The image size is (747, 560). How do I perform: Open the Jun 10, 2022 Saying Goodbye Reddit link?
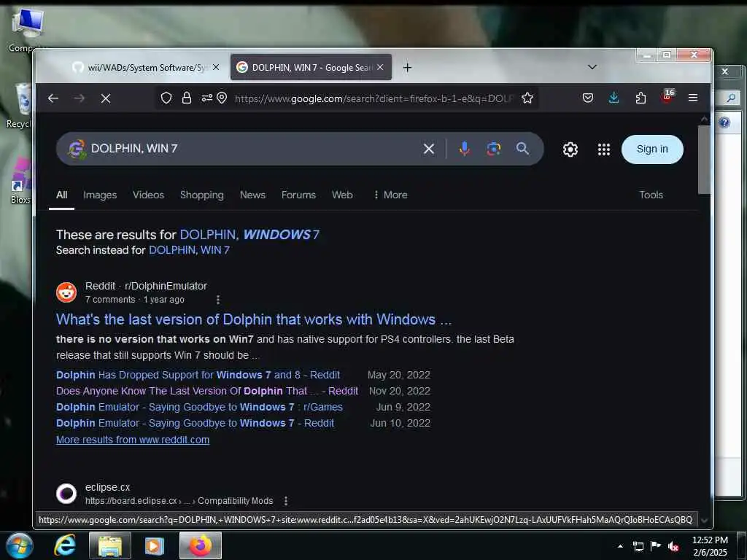click(195, 423)
